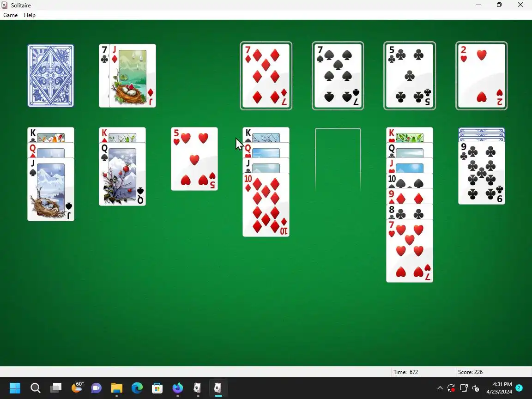Open the clock showing 4:31 PM
Viewport: 532px width, 399px height.
click(x=499, y=388)
